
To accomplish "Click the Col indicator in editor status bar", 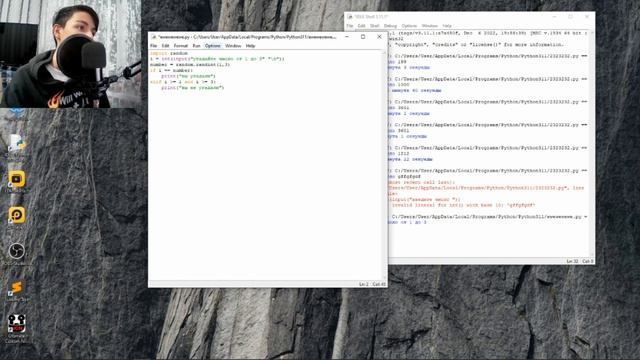I will [379, 284].
